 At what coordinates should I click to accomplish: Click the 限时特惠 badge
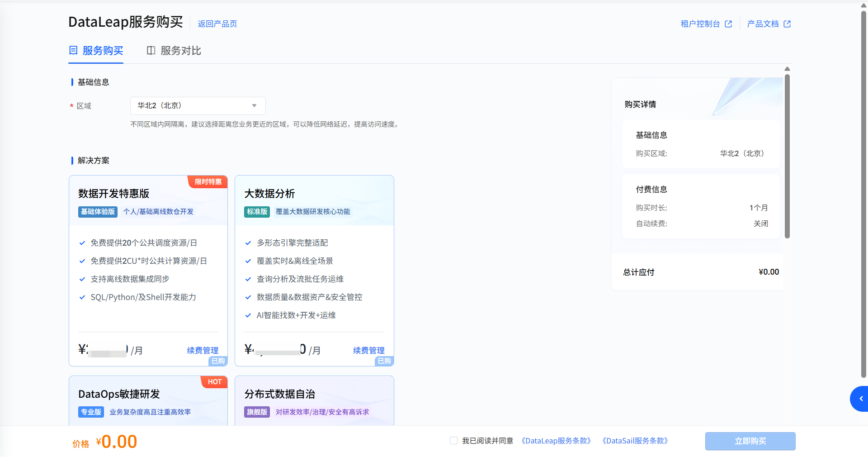tap(208, 182)
